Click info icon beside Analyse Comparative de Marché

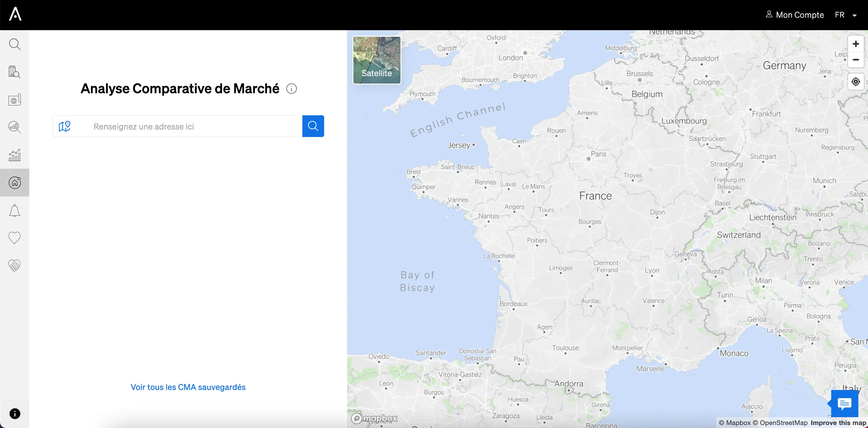point(291,89)
